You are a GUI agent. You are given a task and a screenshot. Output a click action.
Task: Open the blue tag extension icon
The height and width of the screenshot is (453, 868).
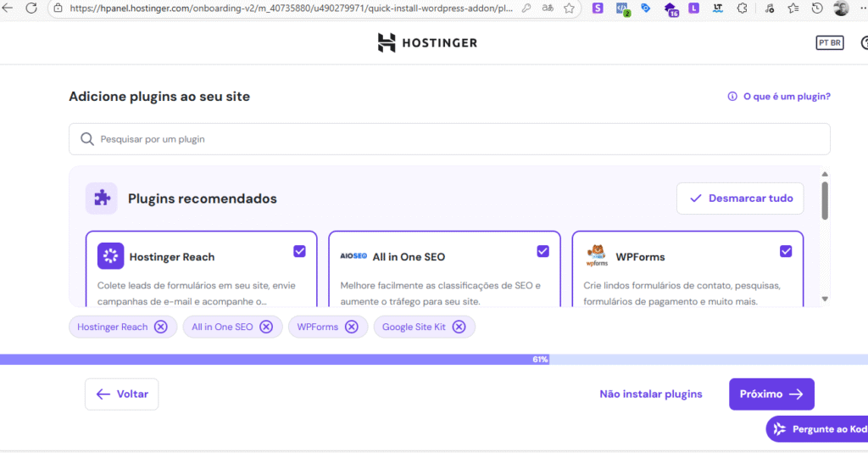pyautogui.click(x=645, y=8)
